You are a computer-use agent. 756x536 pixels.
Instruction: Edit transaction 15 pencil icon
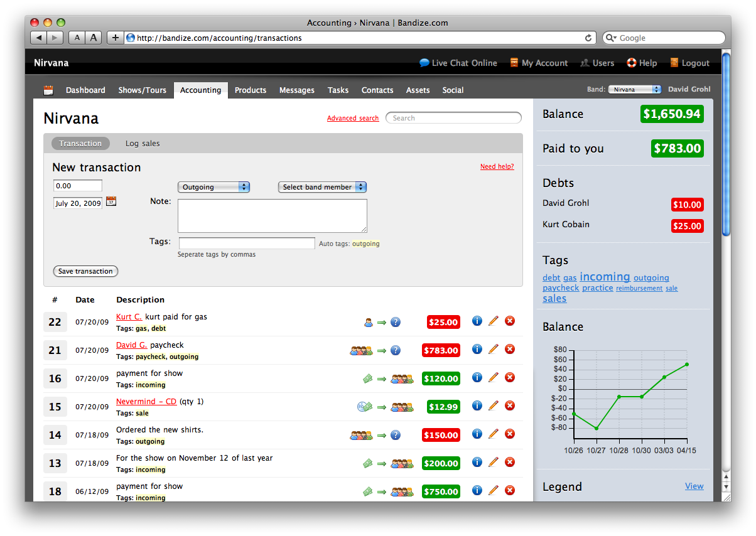[x=494, y=406]
